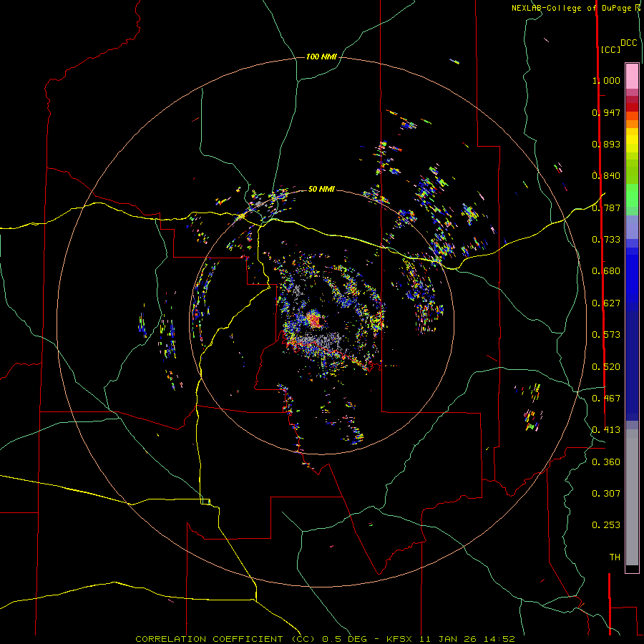Image resolution: width=644 pixels, height=644 pixels.
Task: Click the 100 NMI range ring label
Action: point(321,57)
